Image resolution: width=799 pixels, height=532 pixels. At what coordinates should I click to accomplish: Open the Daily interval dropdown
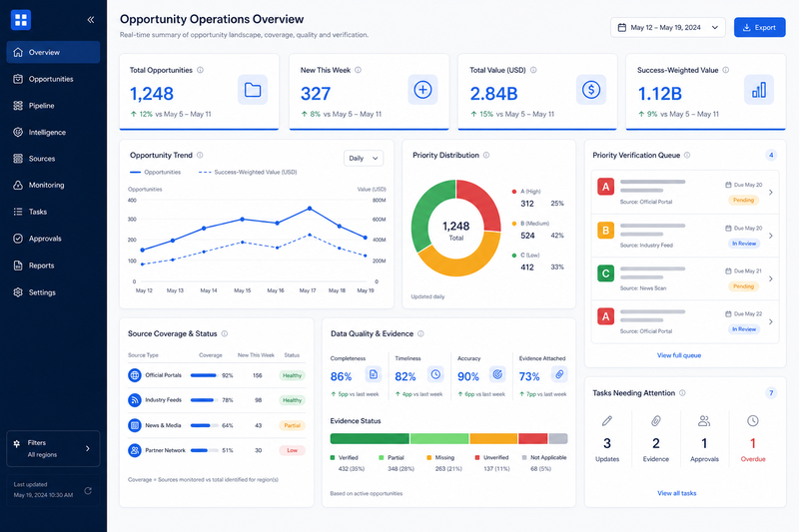(x=364, y=159)
